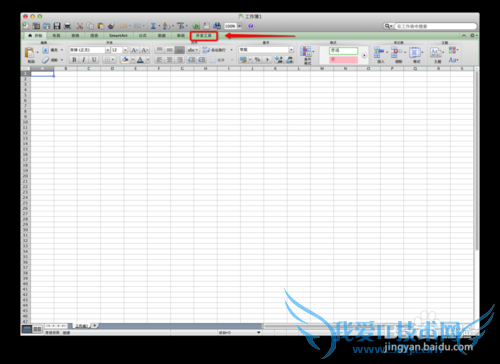This screenshot has height=364, width=500.
Task: Open the font color dropdown arrow
Action: [147, 60]
